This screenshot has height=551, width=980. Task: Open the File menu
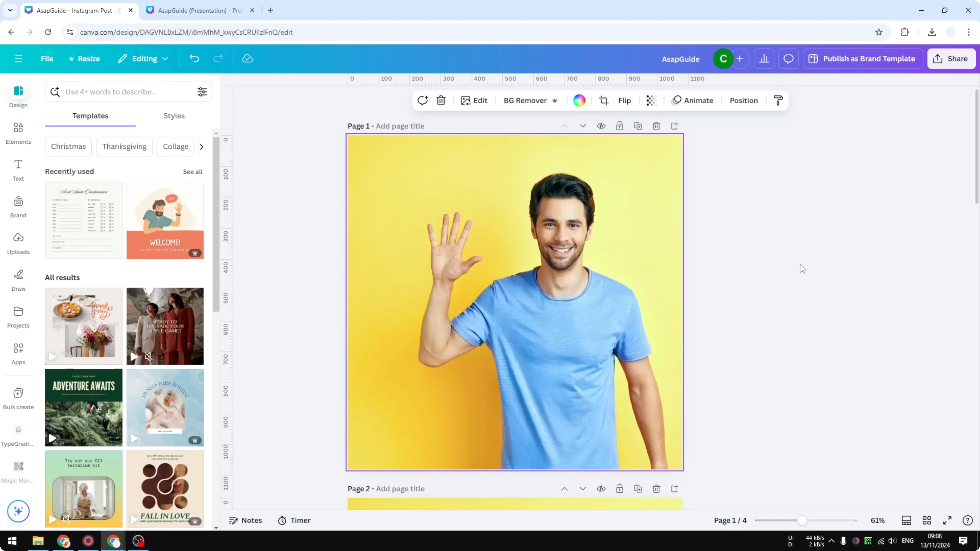[x=47, y=59]
